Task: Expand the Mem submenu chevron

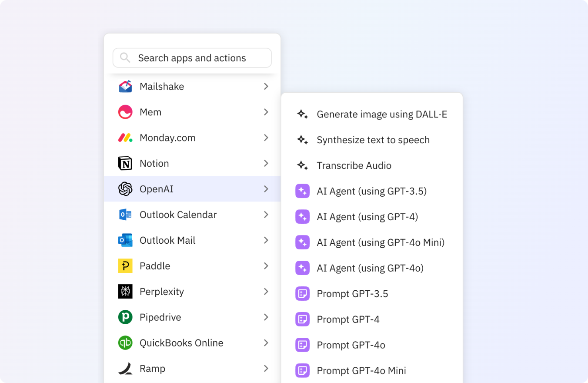Action: point(266,112)
